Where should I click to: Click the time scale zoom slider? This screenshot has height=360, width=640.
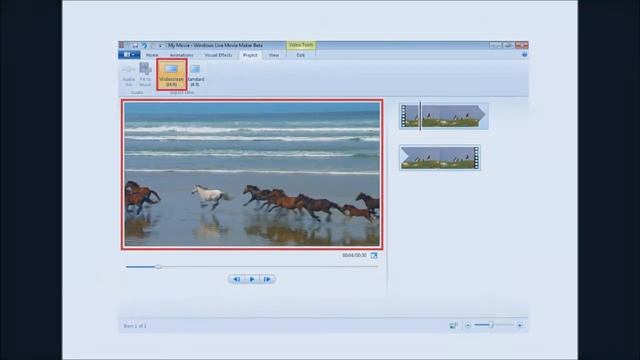click(x=491, y=325)
